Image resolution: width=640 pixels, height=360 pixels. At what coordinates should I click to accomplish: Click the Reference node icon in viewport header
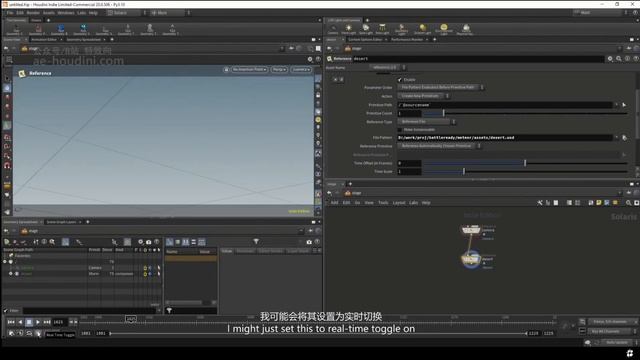22,73
